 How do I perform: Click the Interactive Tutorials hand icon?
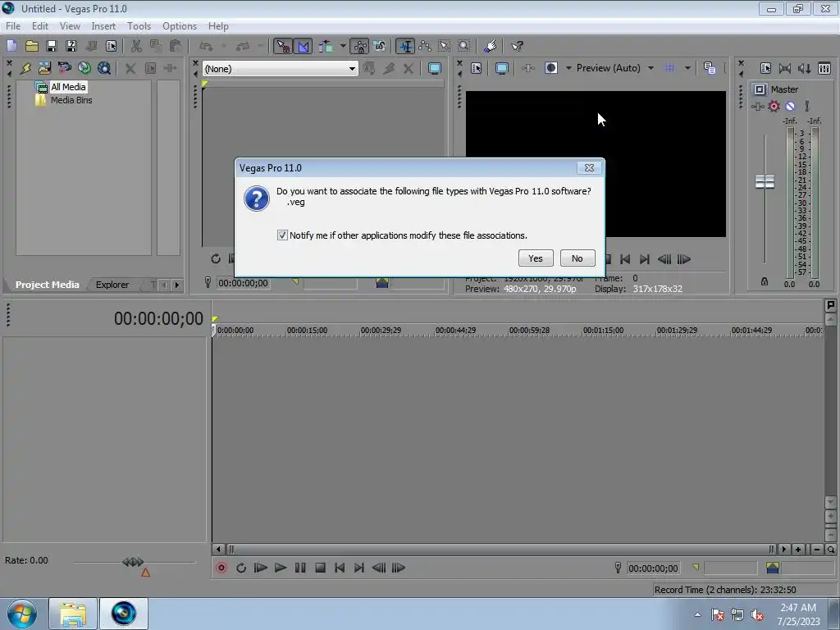(x=491, y=46)
